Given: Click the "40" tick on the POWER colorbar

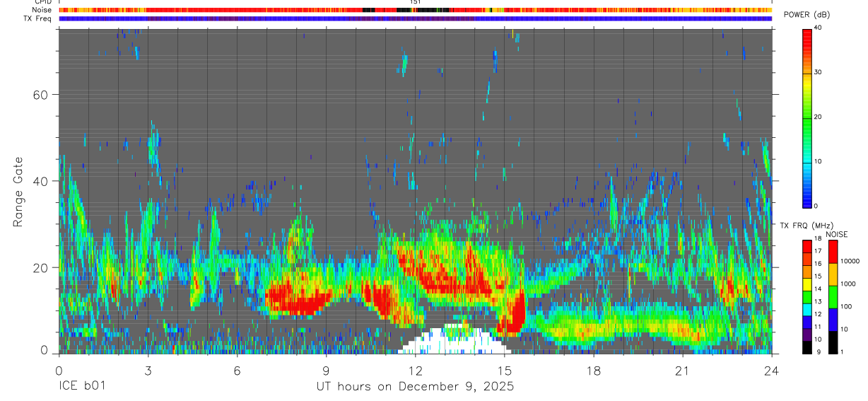Looking at the screenshot, I should 819,28.
